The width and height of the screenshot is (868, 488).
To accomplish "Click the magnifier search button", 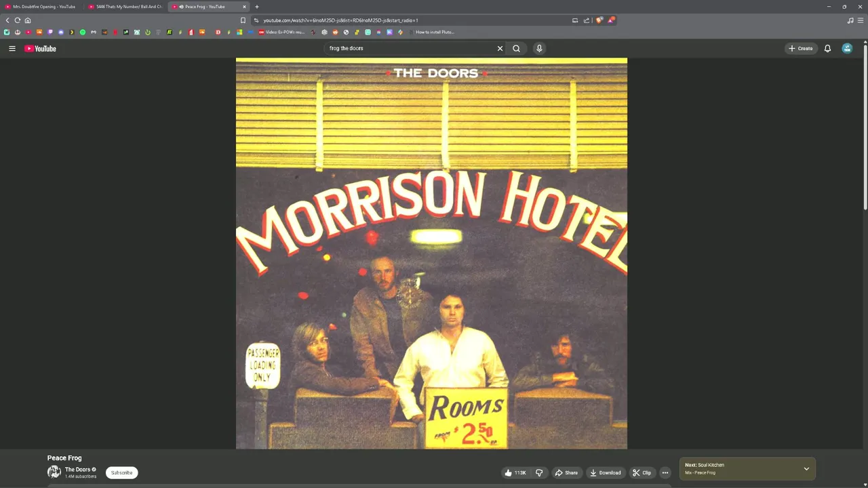I will 517,48.
